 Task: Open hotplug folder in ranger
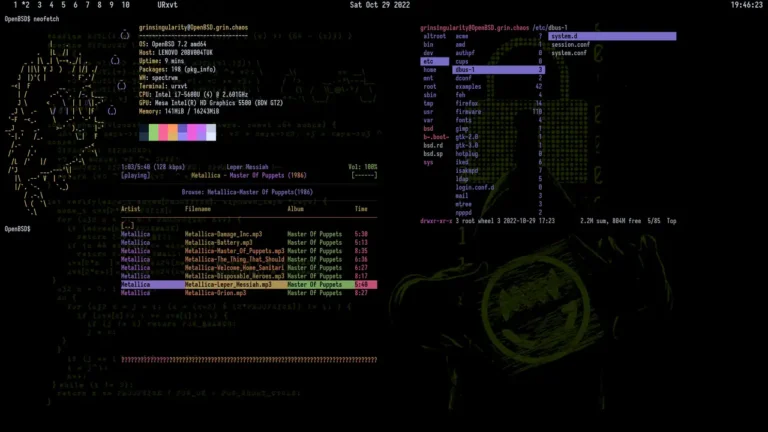tap(467, 154)
